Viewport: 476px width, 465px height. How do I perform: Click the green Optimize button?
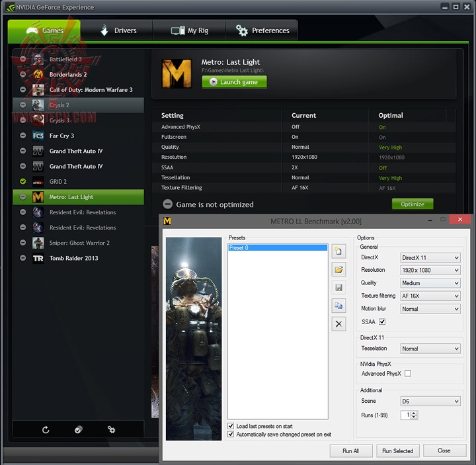coord(413,204)
